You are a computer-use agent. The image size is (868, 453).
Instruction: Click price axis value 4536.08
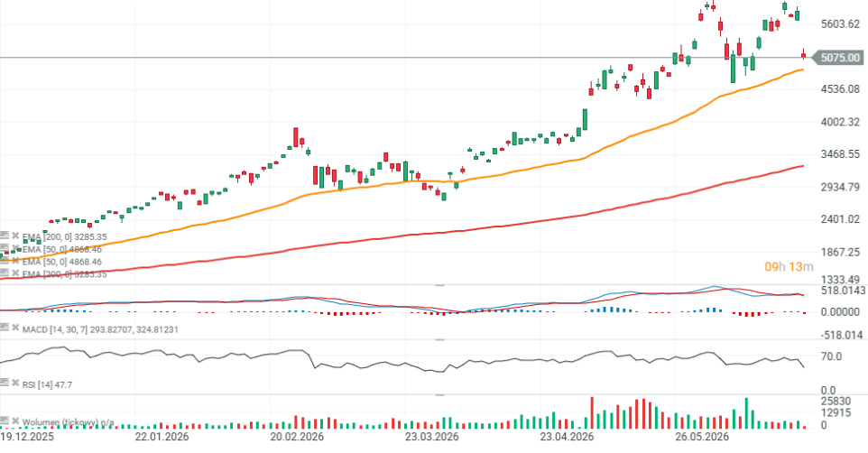(x=840, y=88)
